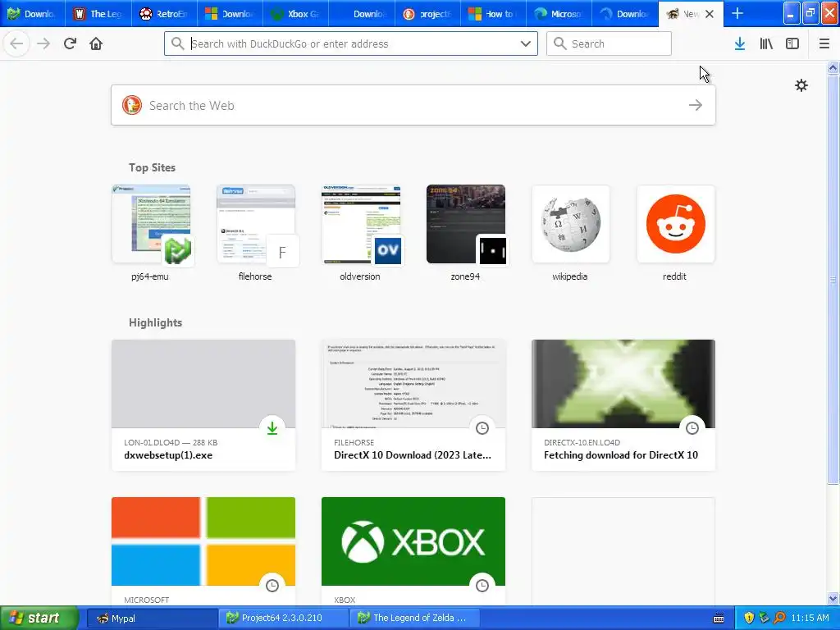Switch to The Legend of Zelda taskbar window

click(x=415, y=619)
